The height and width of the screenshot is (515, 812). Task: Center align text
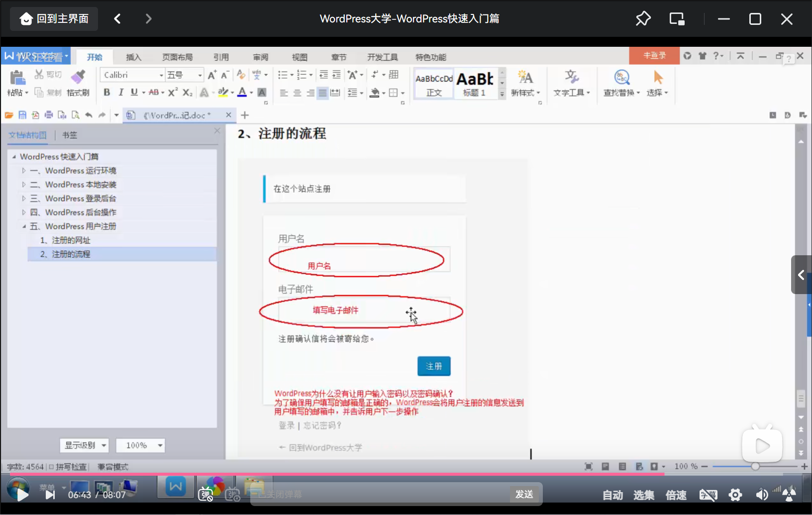point(297,93)
